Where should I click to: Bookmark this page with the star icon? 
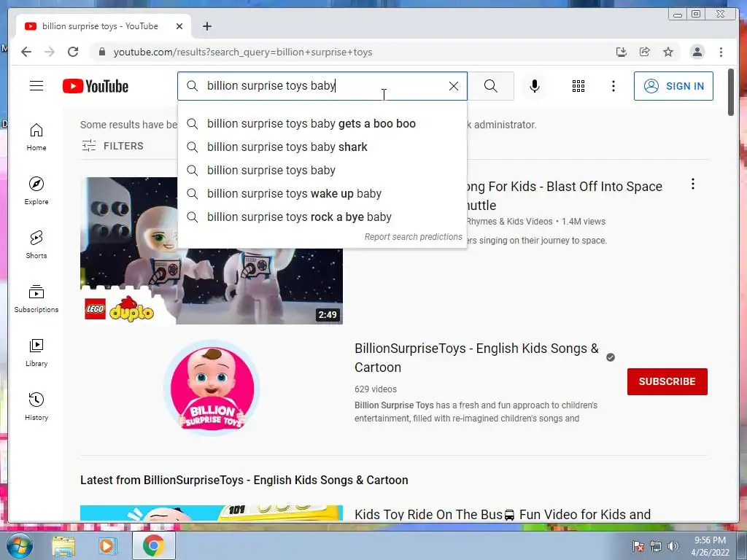pos(668,52)
